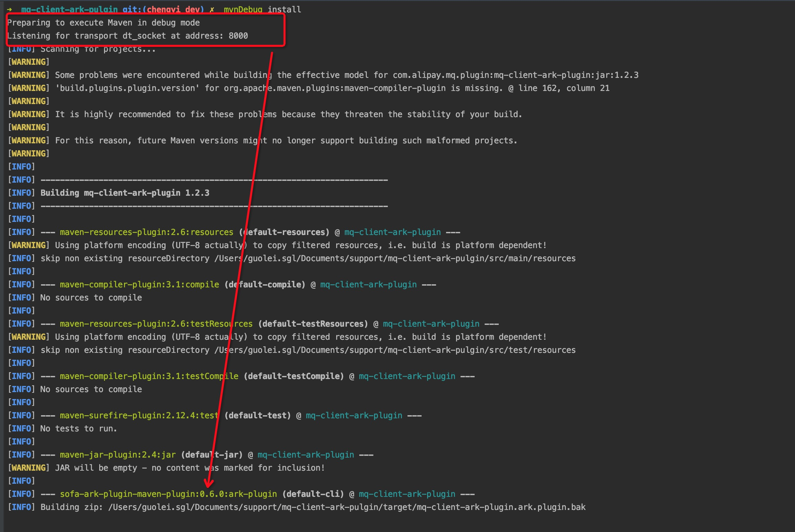Click maven-resources-plugin:2.6:resources text

[x=146, y=232]
